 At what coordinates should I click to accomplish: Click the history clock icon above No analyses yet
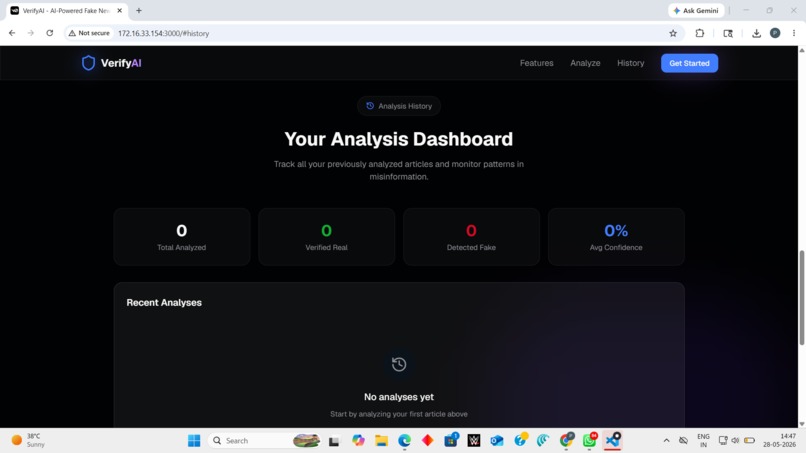pyautogui.click(x=399, y=364)
